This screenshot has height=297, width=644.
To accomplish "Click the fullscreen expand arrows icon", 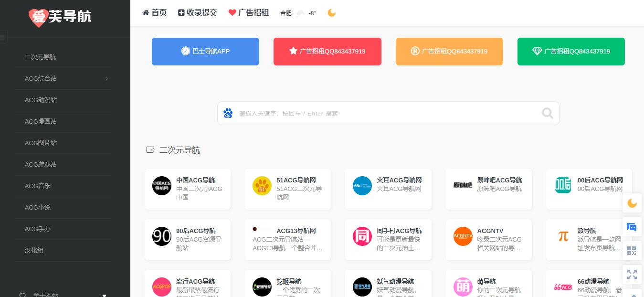I will (632, 275).
